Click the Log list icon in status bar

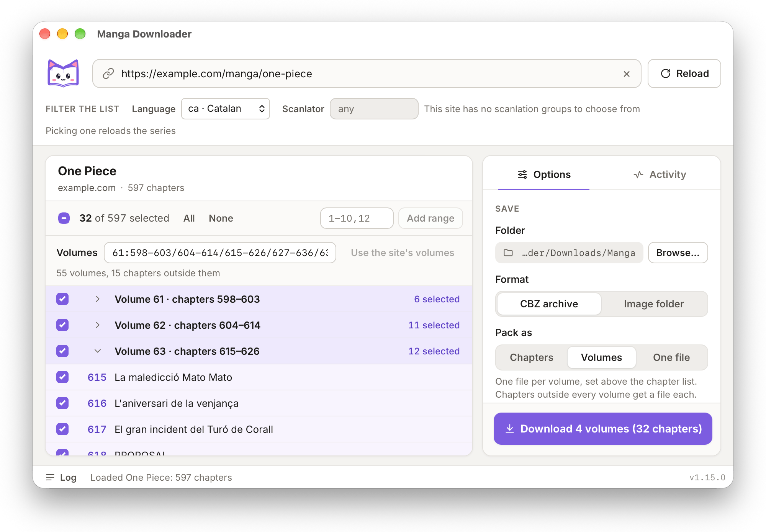point(50,477)
